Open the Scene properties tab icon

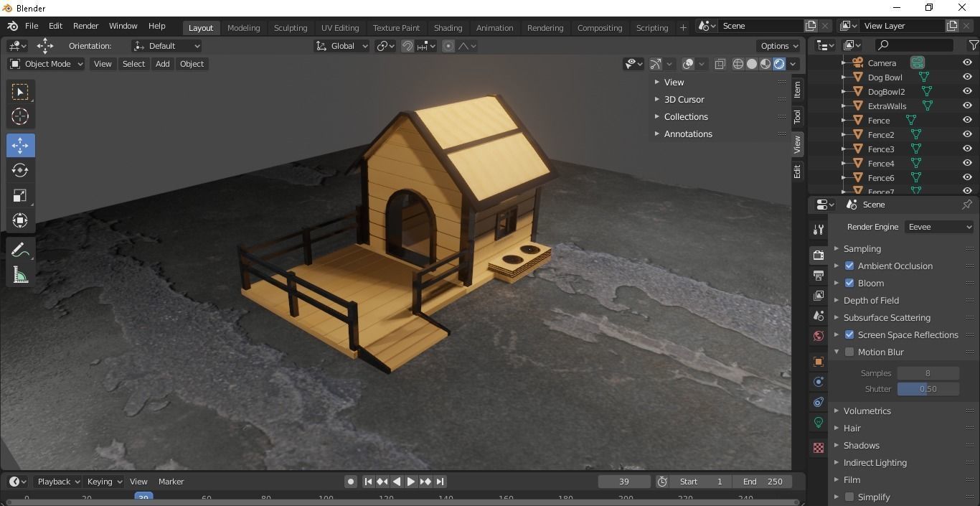[818, 315]
